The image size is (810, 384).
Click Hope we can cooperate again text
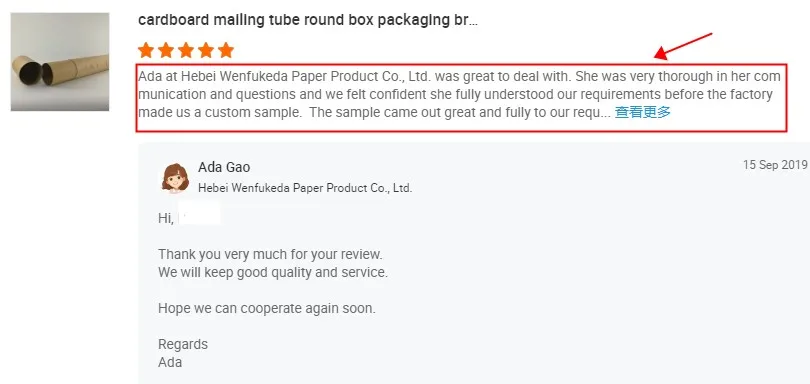pos(267,309)
